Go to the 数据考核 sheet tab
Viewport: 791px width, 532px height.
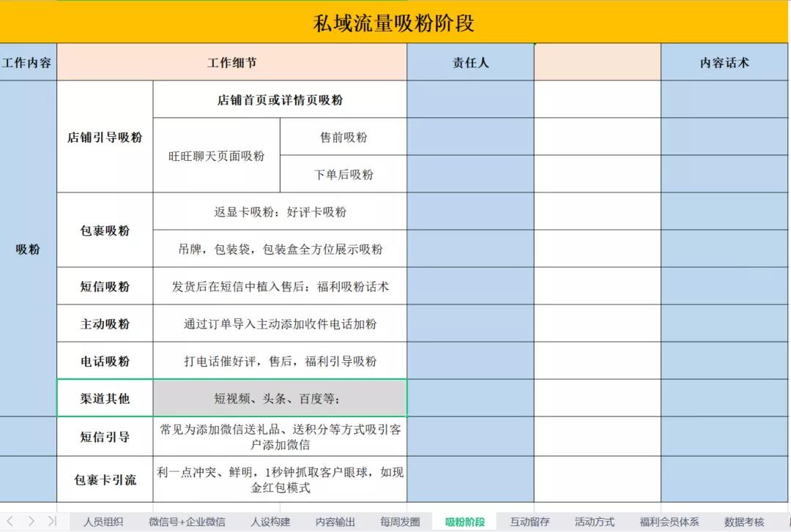(744, 522)
